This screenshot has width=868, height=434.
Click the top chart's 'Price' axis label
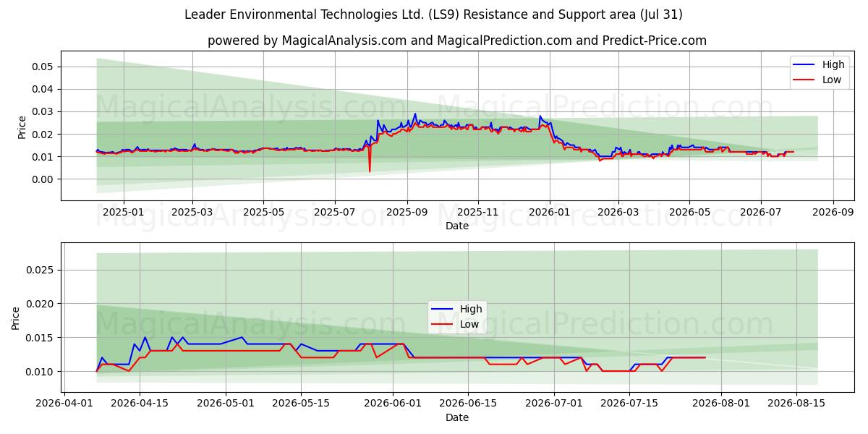pos(22,127)
